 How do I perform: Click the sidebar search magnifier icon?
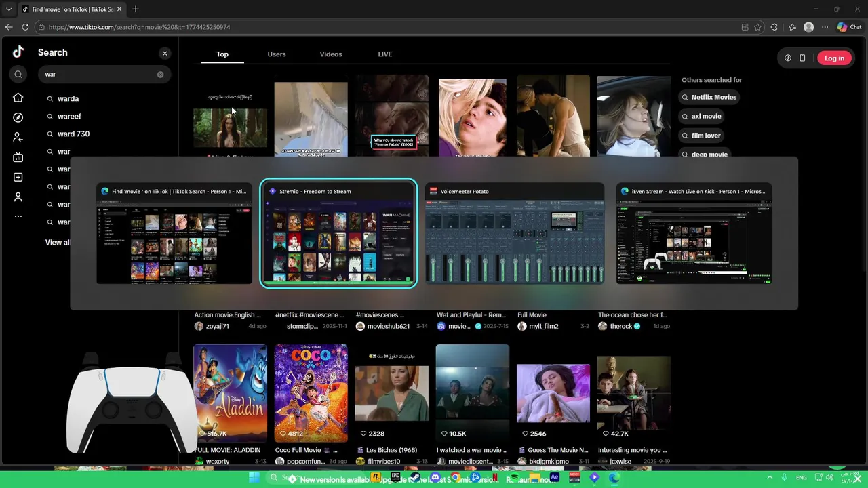click(18, 75)
